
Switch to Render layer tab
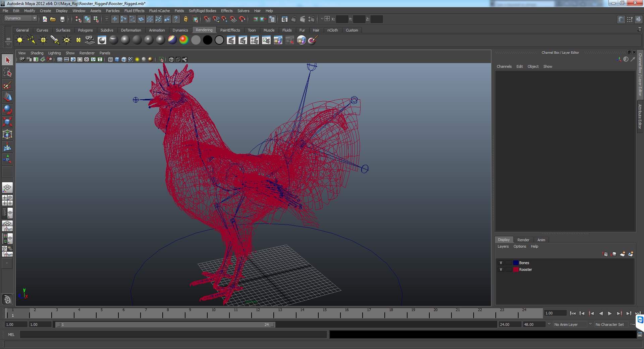point(523,240)
